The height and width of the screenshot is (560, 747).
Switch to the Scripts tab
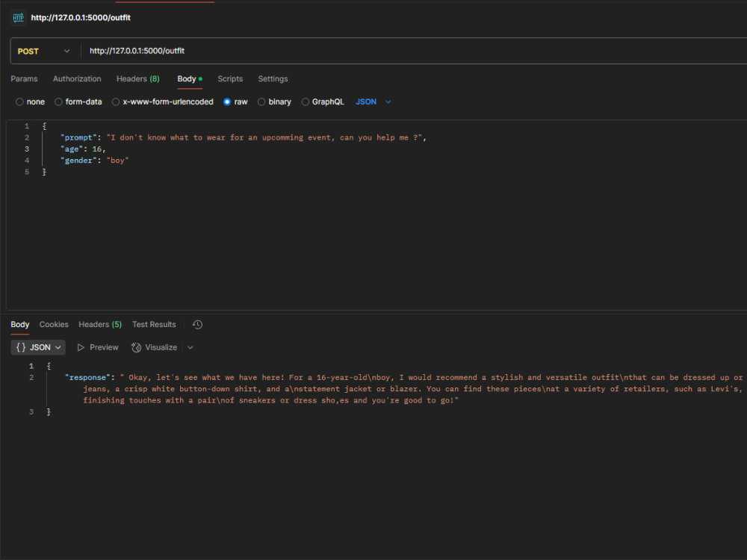pyautogui.click(x=230, y=79)
